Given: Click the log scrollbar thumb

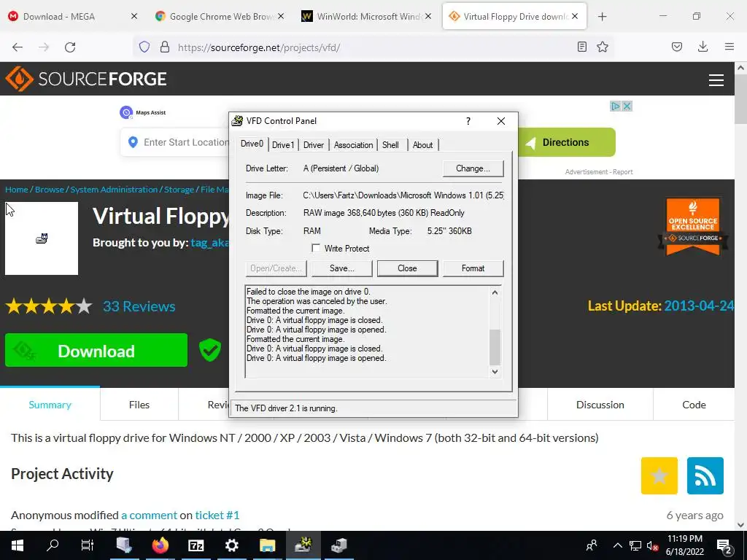Looking at the screenshot, I should pyautogui.click(x=495, y=347).
